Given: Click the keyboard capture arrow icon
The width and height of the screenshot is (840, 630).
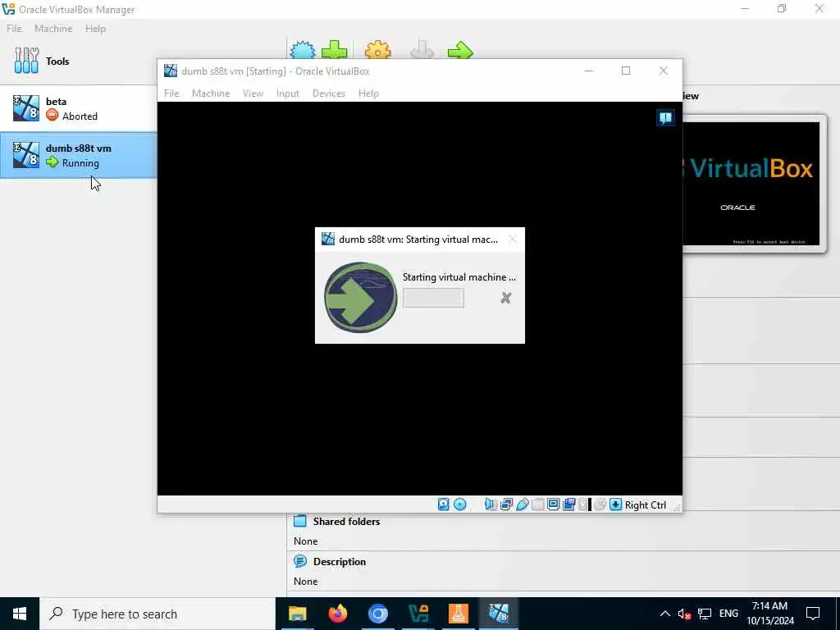Looking at the screenshot, I should tap(615, 504).
